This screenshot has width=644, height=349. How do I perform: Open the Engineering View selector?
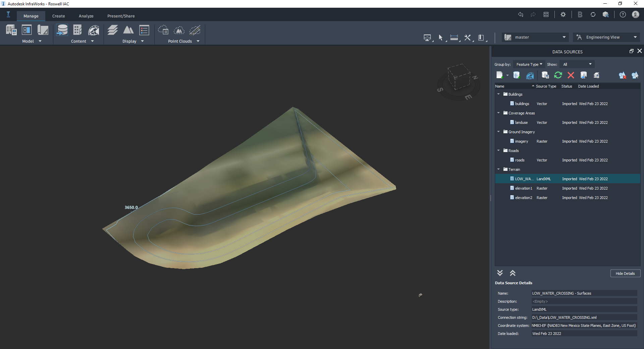tap(606, 37)
